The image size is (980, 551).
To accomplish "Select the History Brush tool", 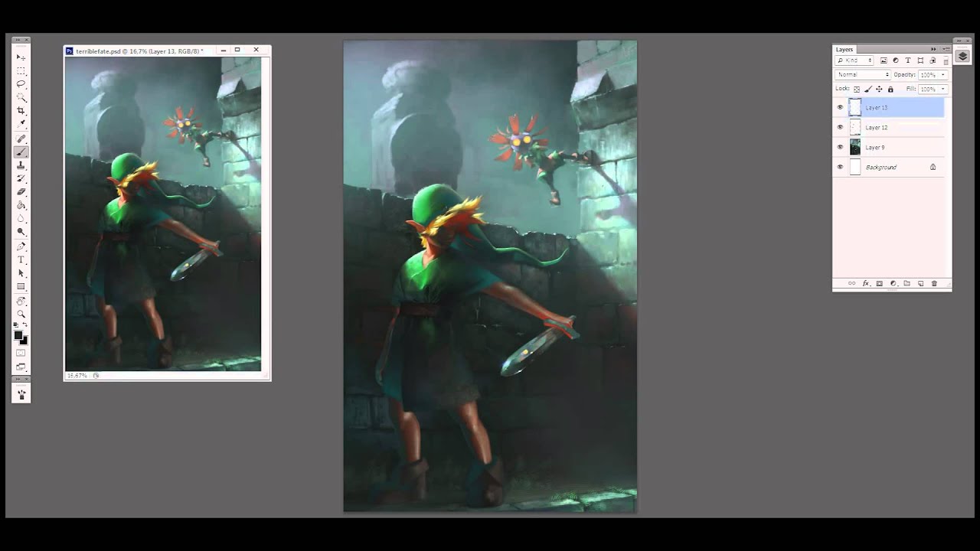I will click(21, 178).
